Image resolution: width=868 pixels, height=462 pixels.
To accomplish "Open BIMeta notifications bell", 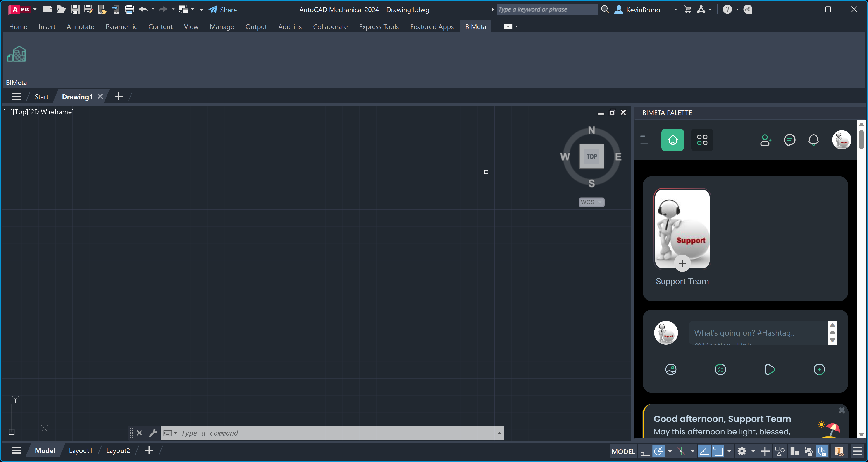I will 813,140.
